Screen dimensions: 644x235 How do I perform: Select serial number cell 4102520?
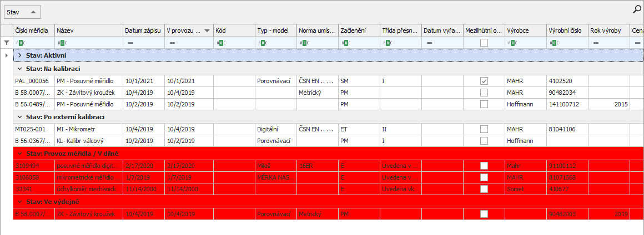(567, 81)
